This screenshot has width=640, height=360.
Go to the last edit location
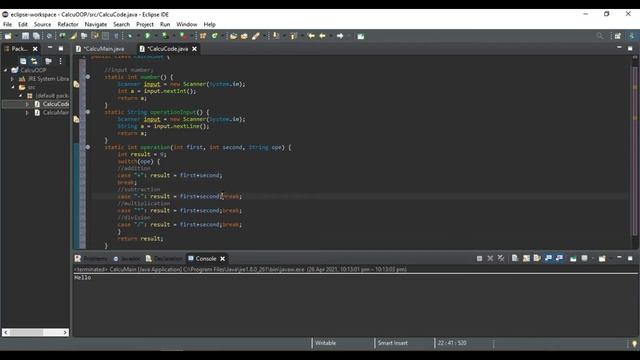[311, 36]
